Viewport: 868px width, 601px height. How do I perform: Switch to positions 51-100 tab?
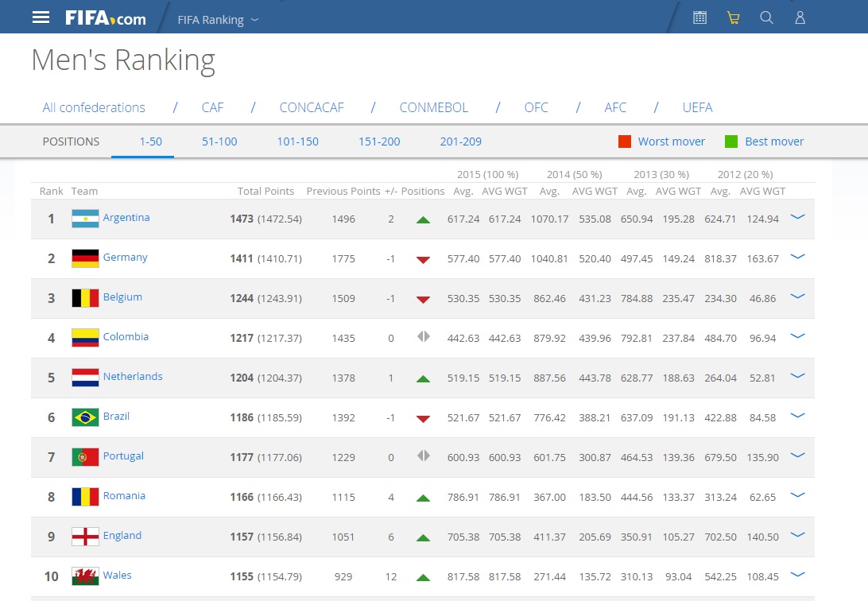click(x=219, y=142)
